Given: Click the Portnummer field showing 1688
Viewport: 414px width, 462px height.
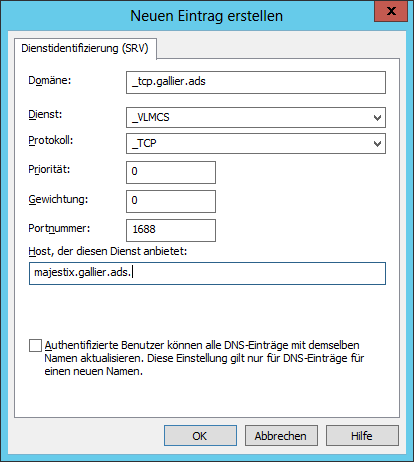Looking at the screenshot, I should pos(171,230).
